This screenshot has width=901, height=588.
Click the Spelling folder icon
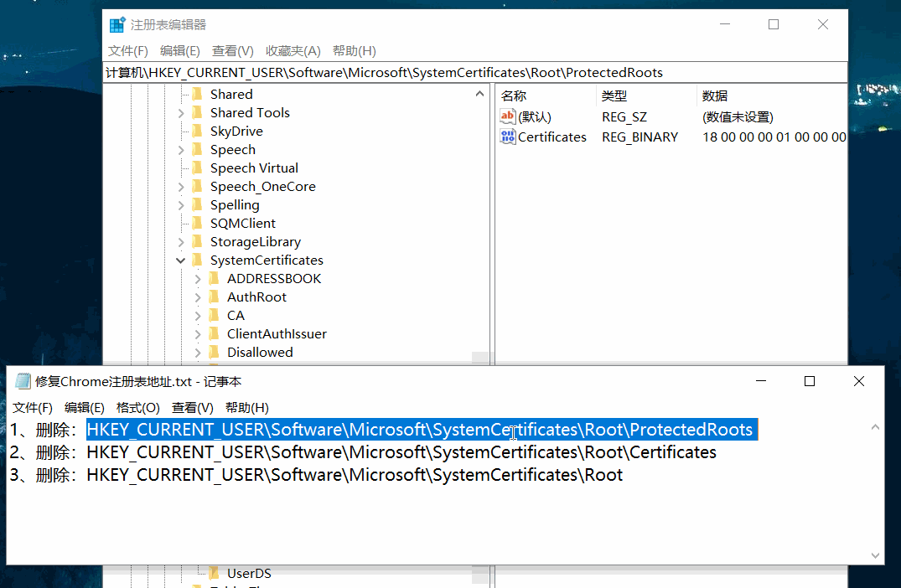pyautogui.click(x=197, y=204)
